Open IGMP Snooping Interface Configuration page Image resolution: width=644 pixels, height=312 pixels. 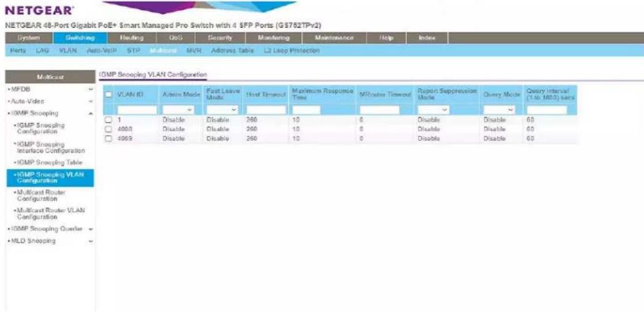click(50, 148)
